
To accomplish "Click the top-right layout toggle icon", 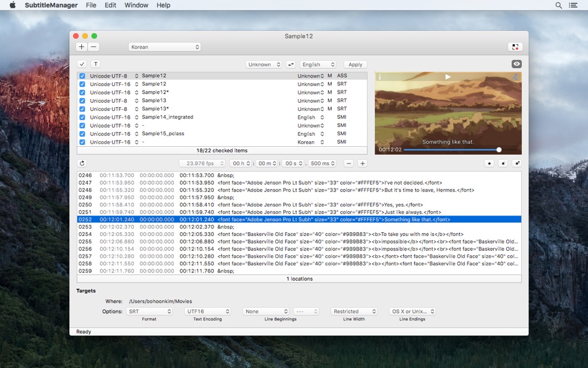I will click(x=515, y=47).
